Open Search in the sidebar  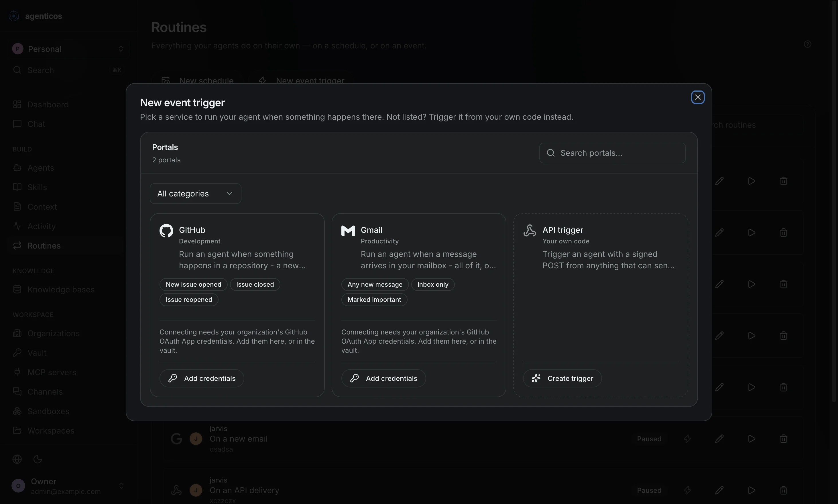[68, 70]
